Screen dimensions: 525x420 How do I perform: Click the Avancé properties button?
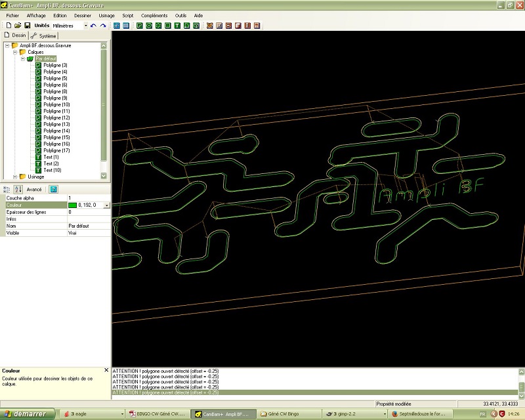[34, 189]
